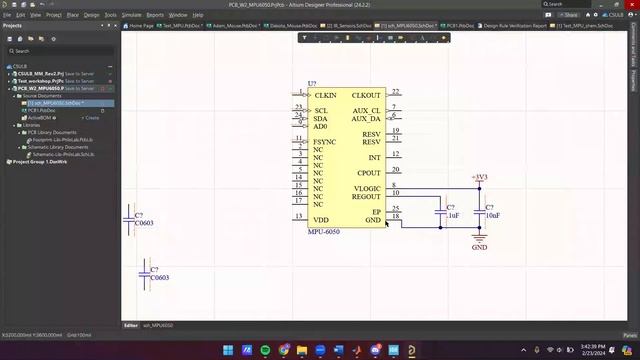Collapse the PCB_W2_MPU6050 project
Image resolution: width=640 pixels, height=360 pixels.
9,89
